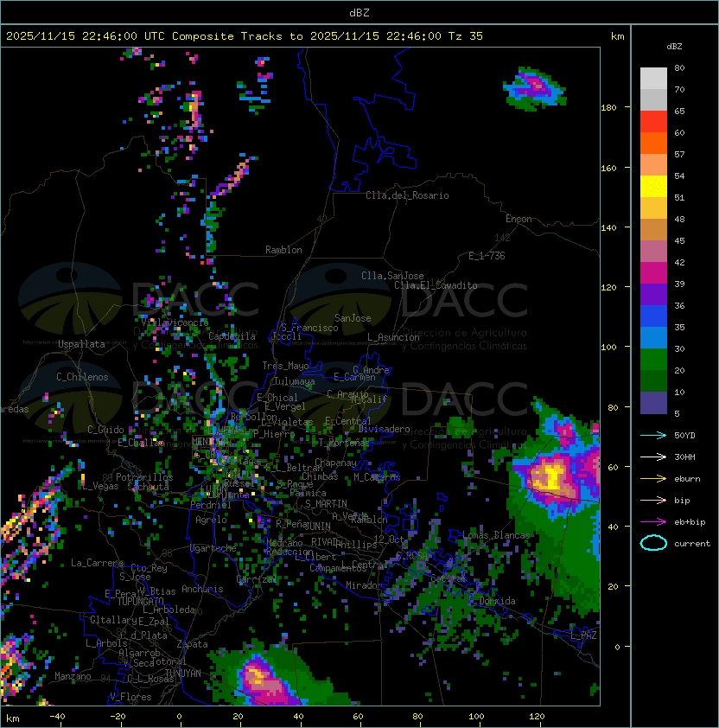The height and width of the screenshot is (728, 719).
Task: Click the V_Flores label
Action: pyautogui.click(x=130, y=698)
